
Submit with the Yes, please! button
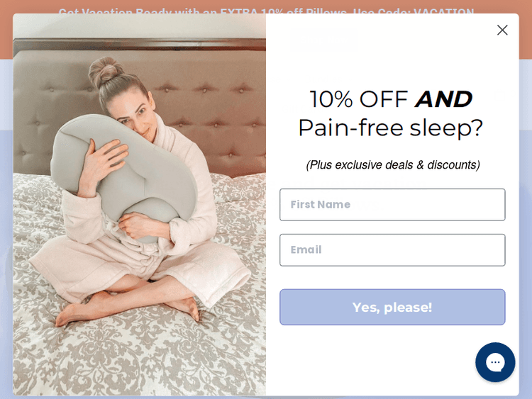click(392, 307)
